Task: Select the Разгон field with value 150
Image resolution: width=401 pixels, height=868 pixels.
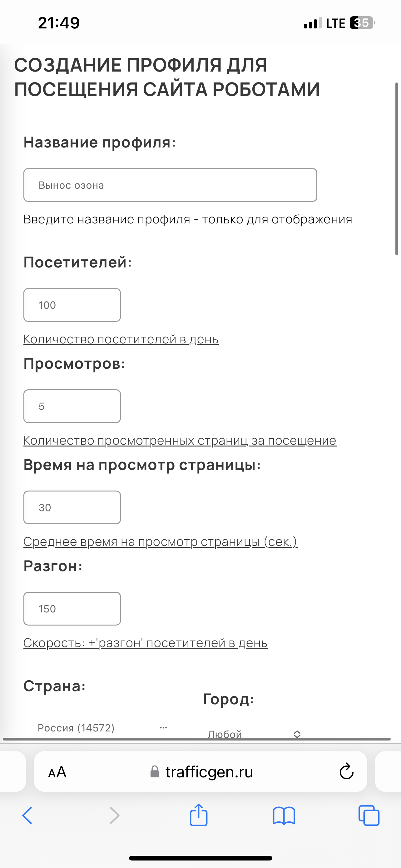Action: coord(72,608)
